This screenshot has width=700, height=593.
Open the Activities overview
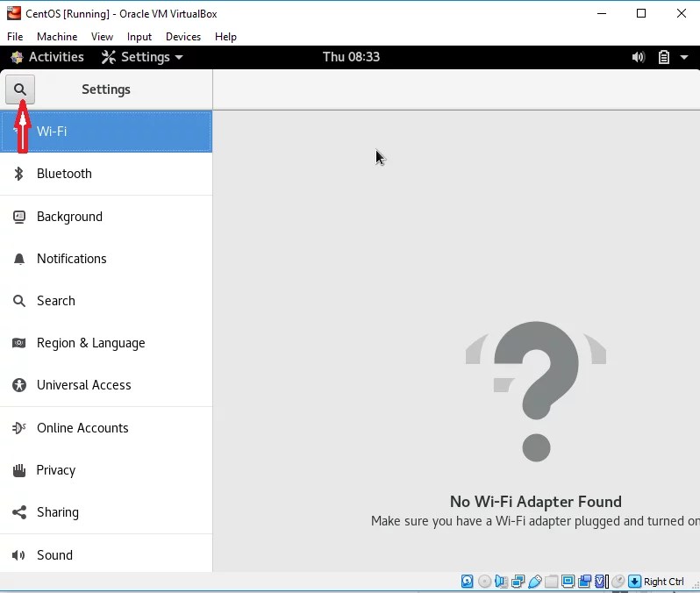point(47,57)
